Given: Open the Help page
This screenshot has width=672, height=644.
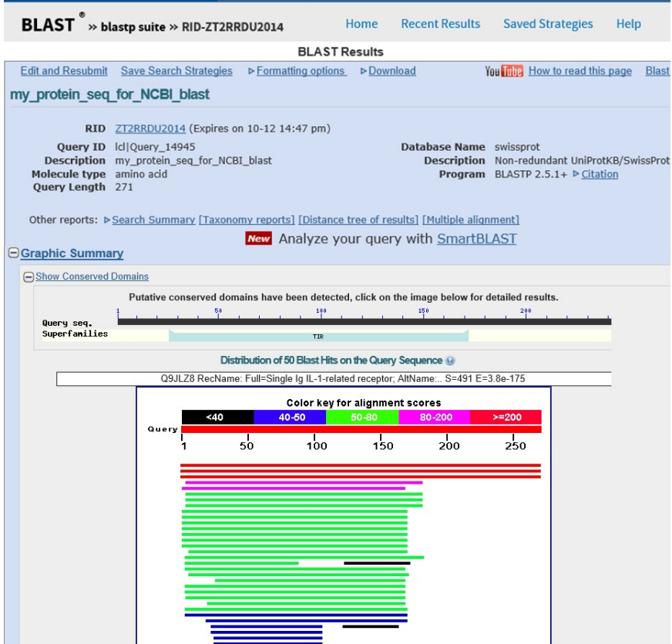Looking at the screenshot, I should pos(628,24).
